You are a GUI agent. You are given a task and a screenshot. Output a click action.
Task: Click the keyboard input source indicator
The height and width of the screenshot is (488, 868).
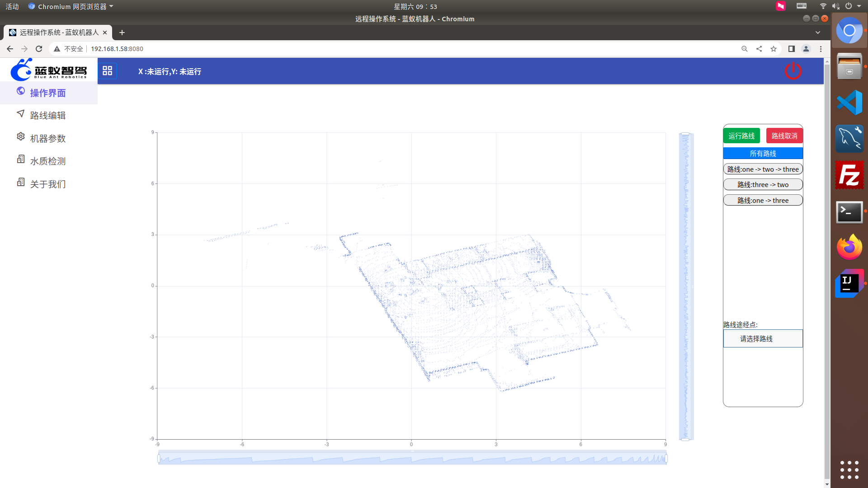(x=802, y=6)
